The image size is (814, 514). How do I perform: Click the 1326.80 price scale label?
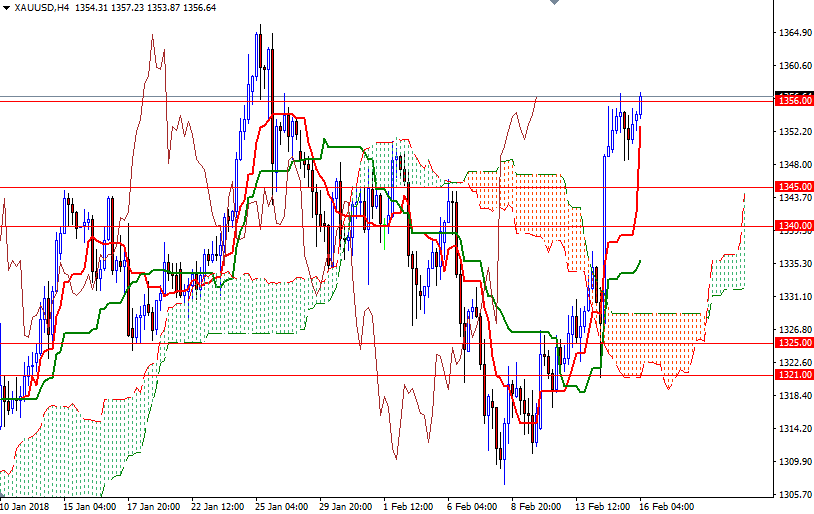pyautogui.click(x=795, y=330)
